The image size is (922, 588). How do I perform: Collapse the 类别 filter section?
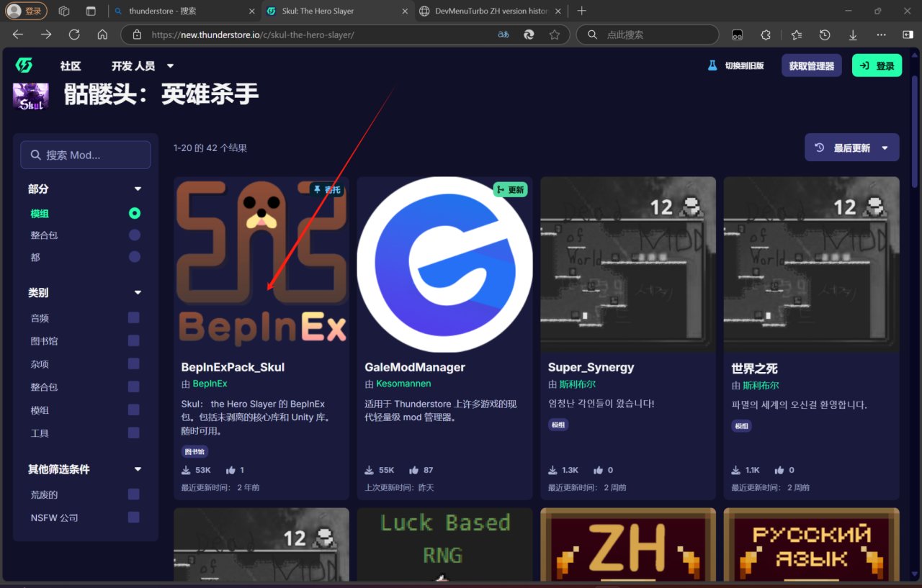[138, 293]
